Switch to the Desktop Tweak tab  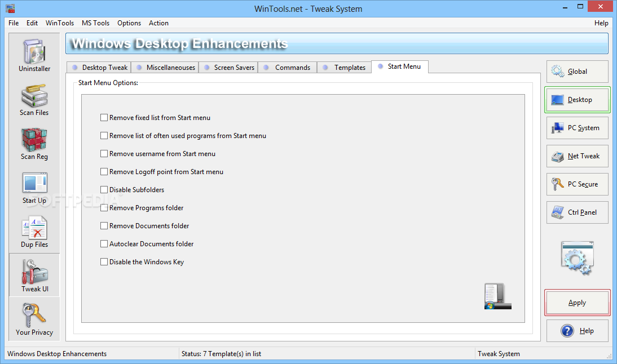pyautogui.click(x=99, y=68)
